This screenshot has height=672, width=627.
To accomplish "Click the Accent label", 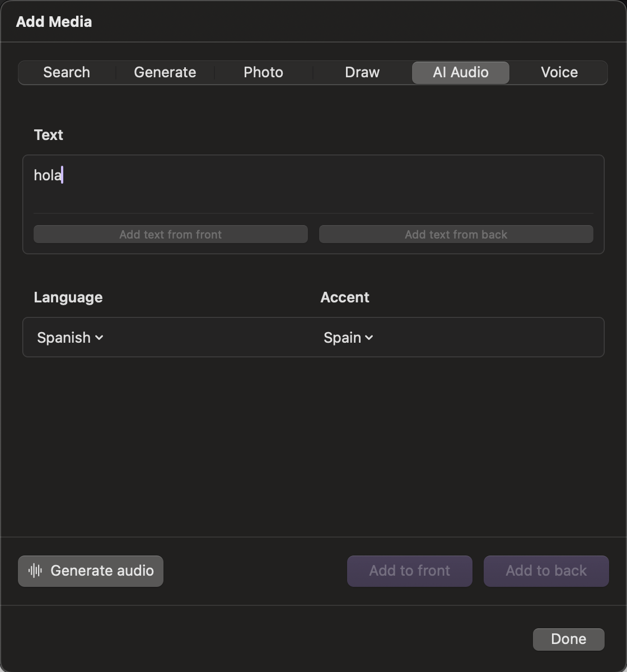I will (x=345, y=297).
